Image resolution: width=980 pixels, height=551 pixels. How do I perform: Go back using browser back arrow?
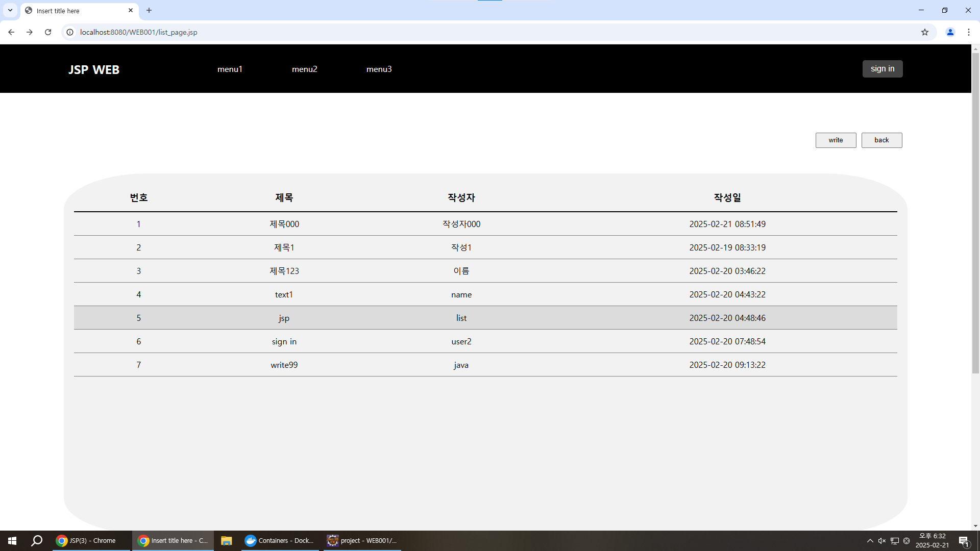pos(11,32)
